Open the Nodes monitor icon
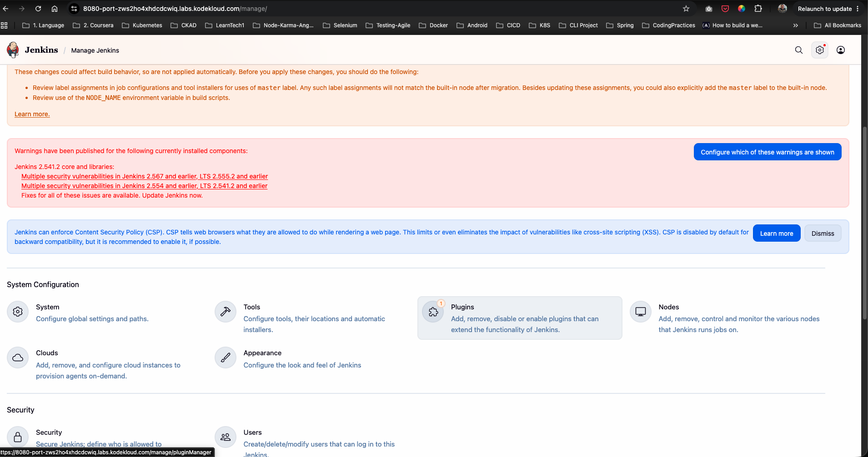 pos(641,312)
